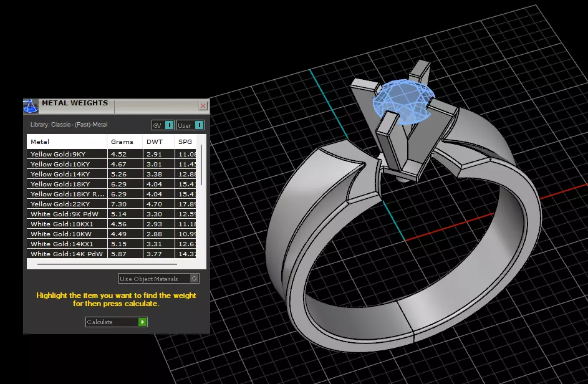Select the White Gold:10KW row
The width and height of the screenshot is (588, 384).
pos(112,234)
